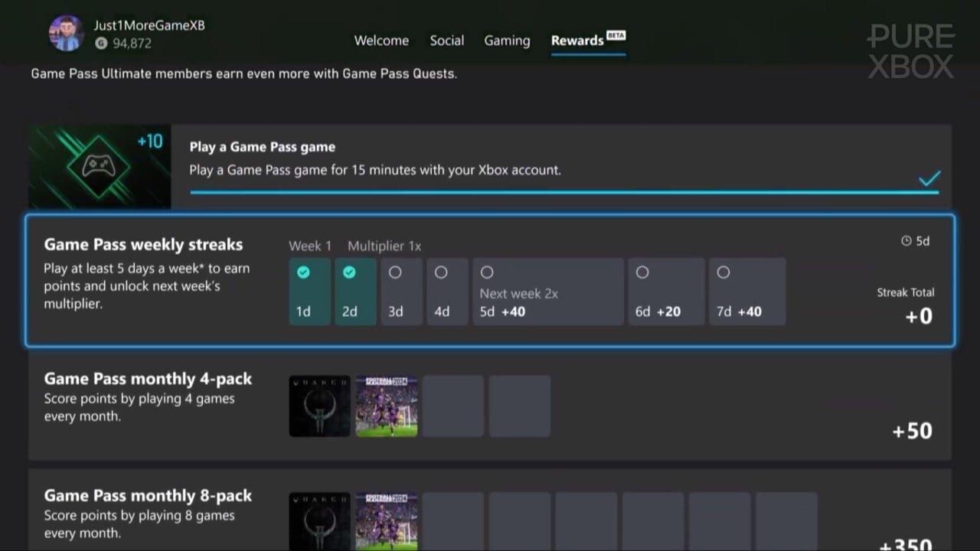Click the completed checkmark on Play a Game Pass game

929,179
